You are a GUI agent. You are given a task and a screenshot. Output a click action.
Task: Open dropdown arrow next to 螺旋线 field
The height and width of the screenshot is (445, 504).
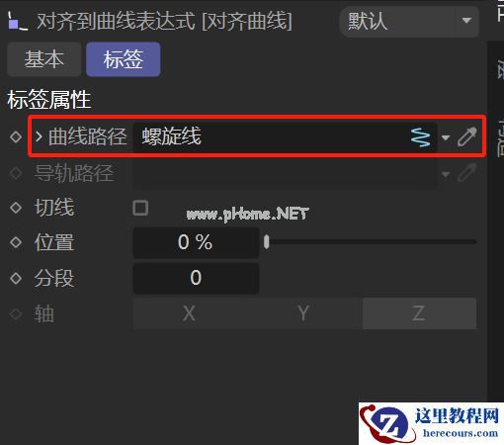(x=446, y=137)
